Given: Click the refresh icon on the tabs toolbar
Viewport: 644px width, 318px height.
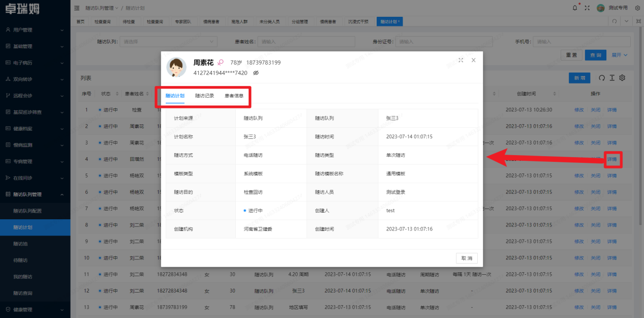Looking at the screenshot, I should point(615,21).
